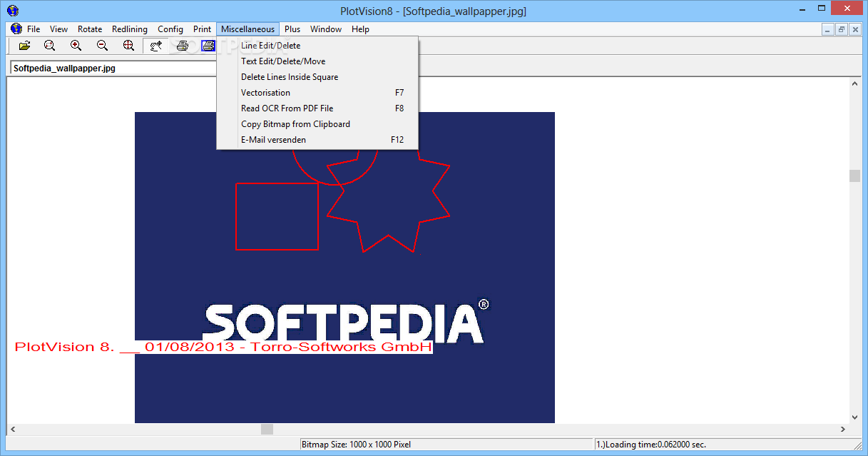Choose Text Edit/Delete/Move
Viewport: 868px width, 456px height.
click(x=317, y=61)
